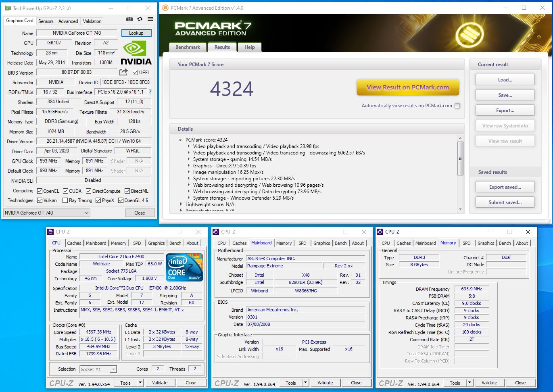The width and height of the screenshot is (553, 392).
Task: Switch to the Sensors tab in GPU-Z
Action: tap(46, 21)
